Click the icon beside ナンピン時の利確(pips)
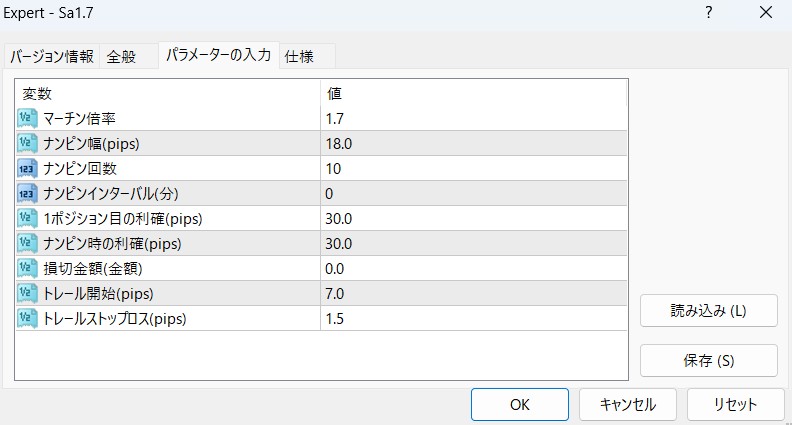792x425 pixels. click(x=28, y=243)
